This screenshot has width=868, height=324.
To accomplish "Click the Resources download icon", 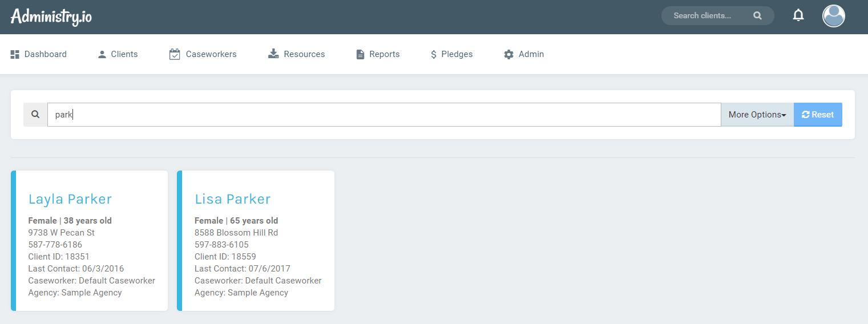I will [273, 54].
